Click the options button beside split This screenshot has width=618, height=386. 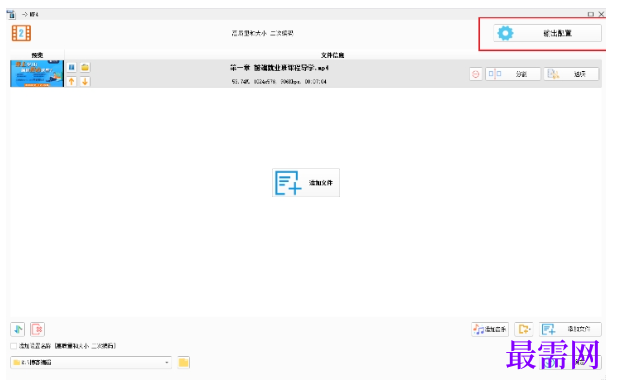coord(571,74)
